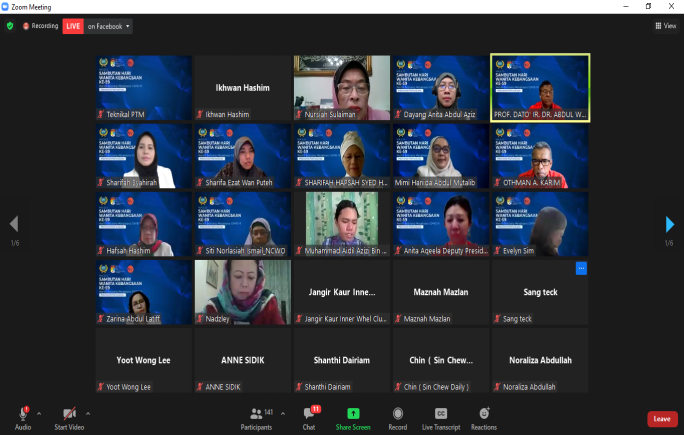The width and height of the screenshot is (685, 435).
Task: Select Nursiah Sulaiman's video tile
Action: click(342, 87)
